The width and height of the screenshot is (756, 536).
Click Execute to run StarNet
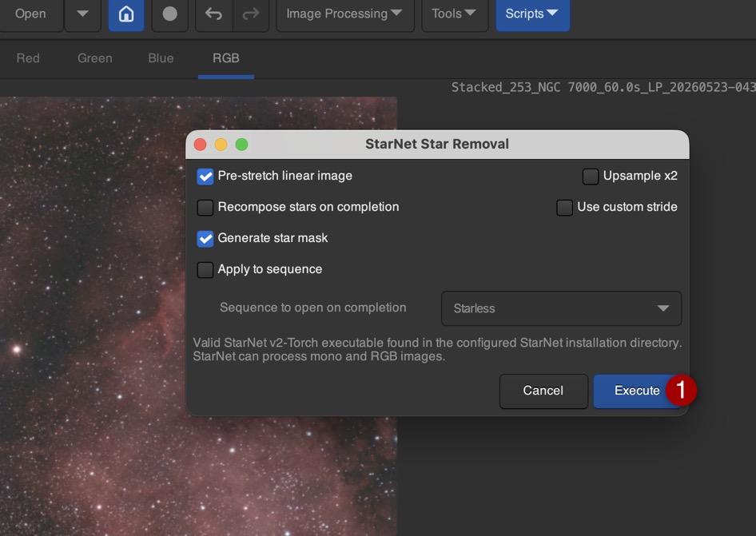(x=637, y=391)
